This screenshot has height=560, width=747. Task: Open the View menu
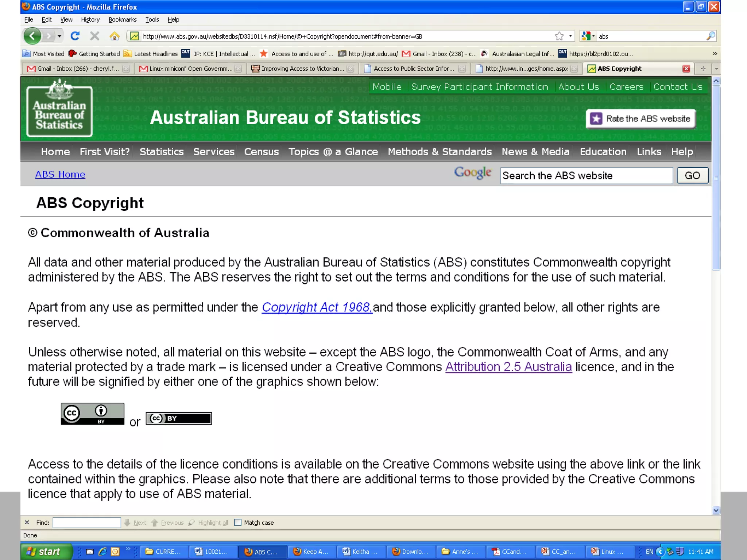click(x=66, y=20)
